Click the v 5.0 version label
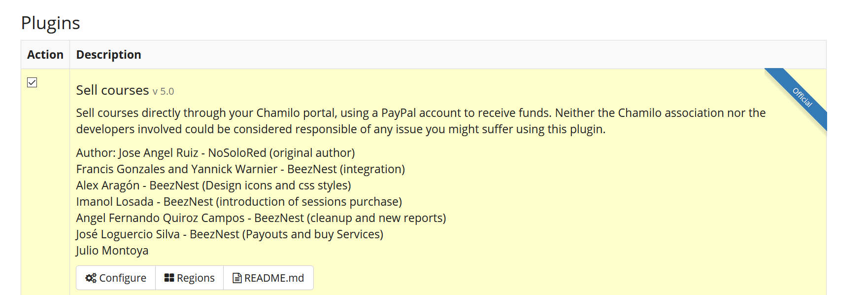 [x=164, y=91]
